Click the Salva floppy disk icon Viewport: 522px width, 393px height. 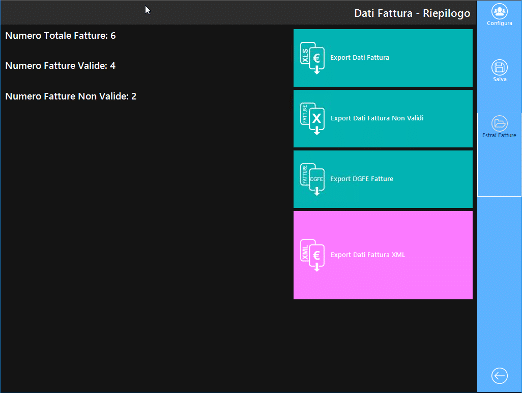[x=499, y=68]
